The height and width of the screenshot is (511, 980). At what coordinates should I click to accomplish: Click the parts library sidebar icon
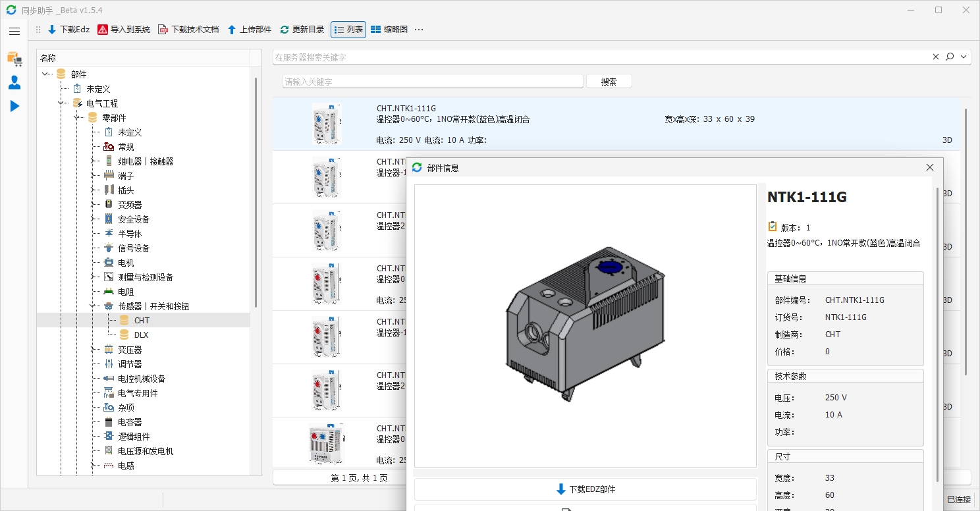[14, 59]
